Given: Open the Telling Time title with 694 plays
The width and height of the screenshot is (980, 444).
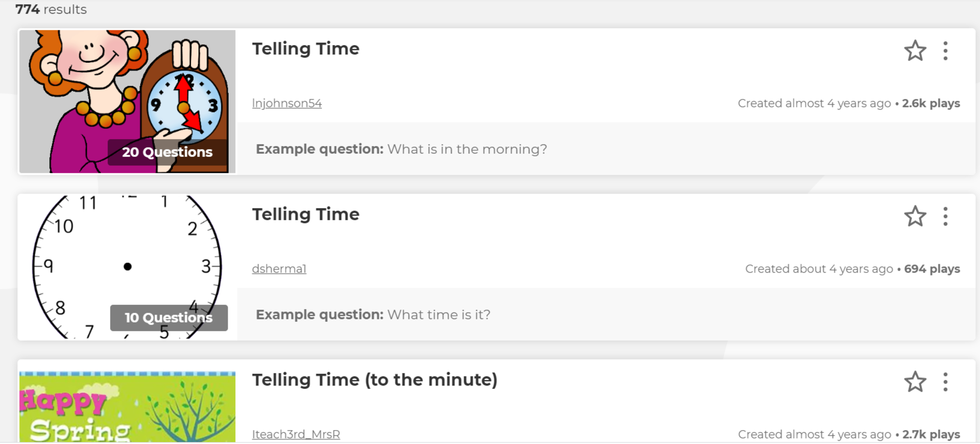Looking at the screenshot, I should [306, 215].
